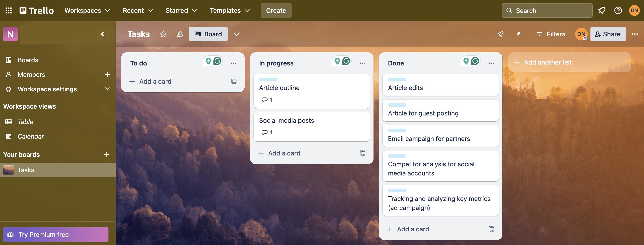
Task: Create a card from template in To do
Action: (x=234, y=81)
